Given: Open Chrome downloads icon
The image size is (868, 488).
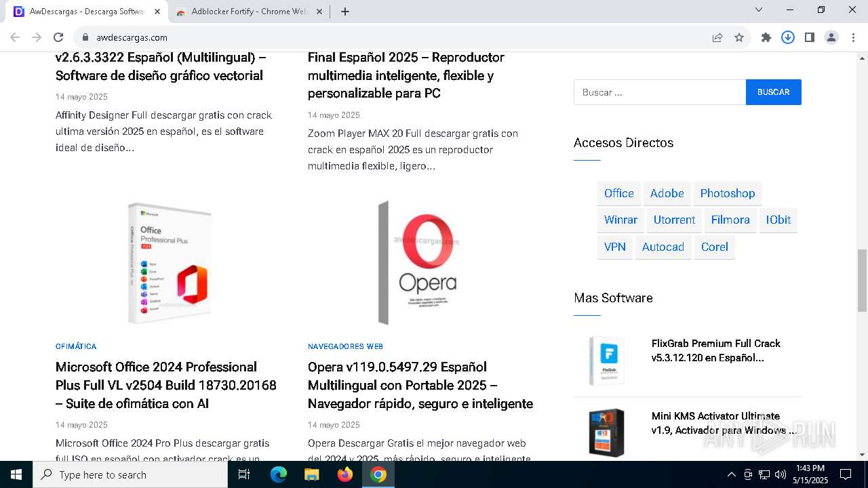Looking at the screenshot, I should pos(788,37).
